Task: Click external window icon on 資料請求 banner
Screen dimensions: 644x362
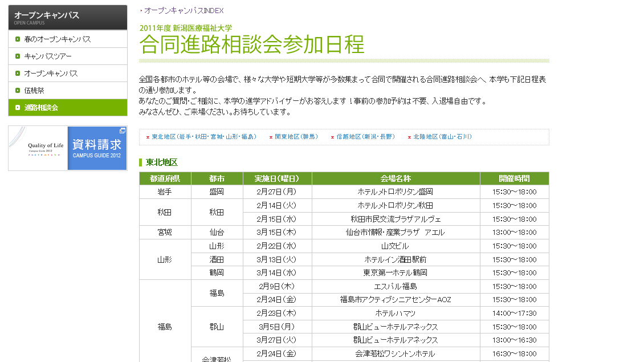Action: (x=122, y=131)
